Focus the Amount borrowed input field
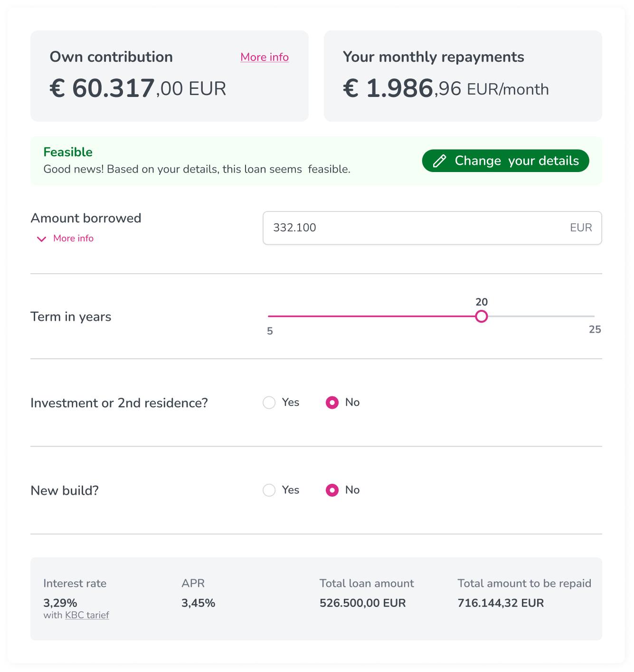Screen dimensions: 634x672 coord(418,228)
